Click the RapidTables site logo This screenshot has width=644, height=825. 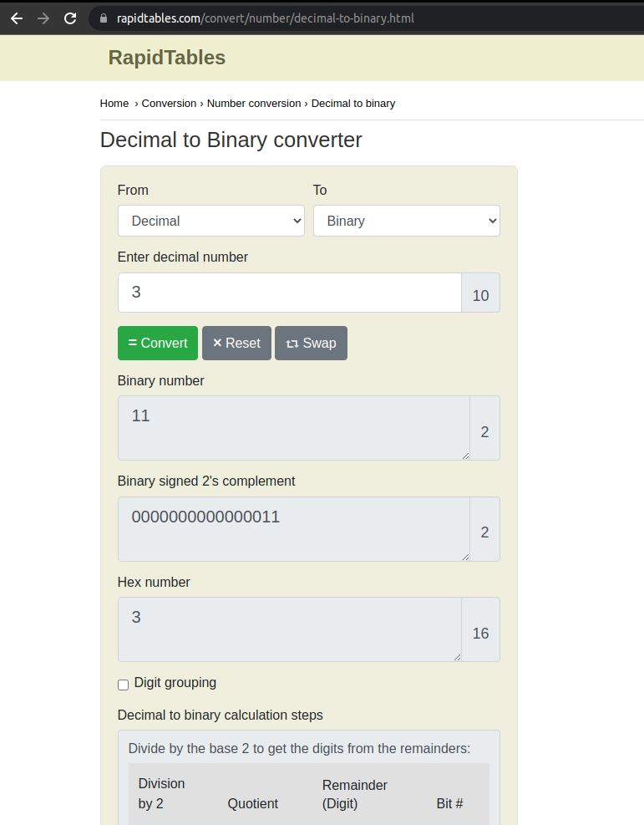(x=167, y=58)
